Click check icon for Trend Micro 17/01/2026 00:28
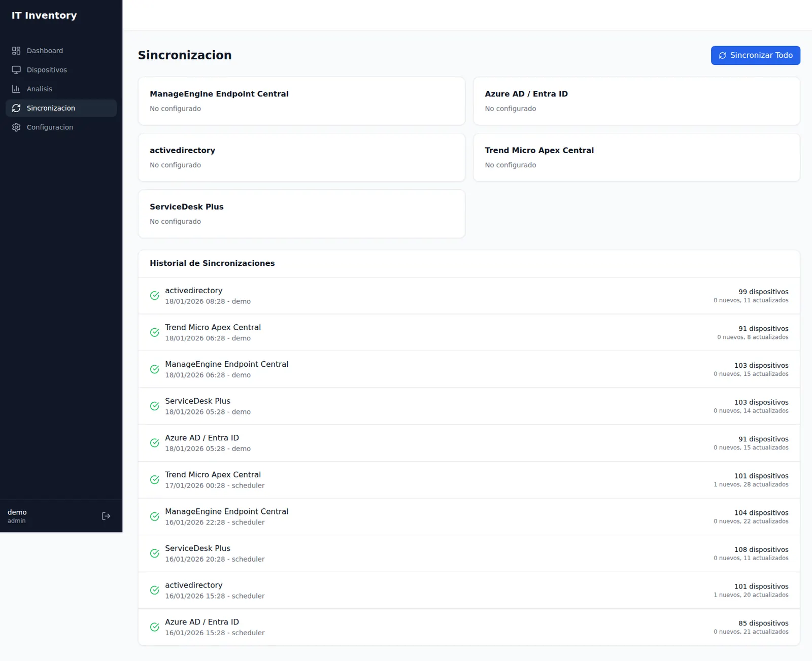 [155, 480]
